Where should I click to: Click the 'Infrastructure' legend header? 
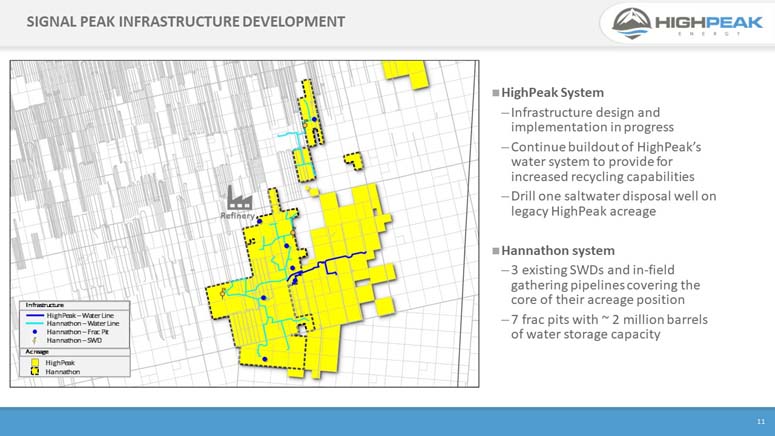(44, 305)
